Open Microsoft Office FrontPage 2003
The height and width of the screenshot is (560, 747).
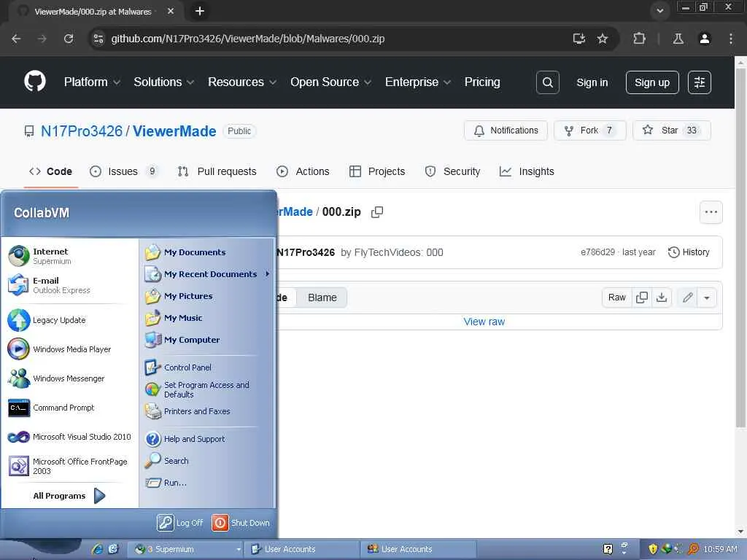[x=69, y=466]
